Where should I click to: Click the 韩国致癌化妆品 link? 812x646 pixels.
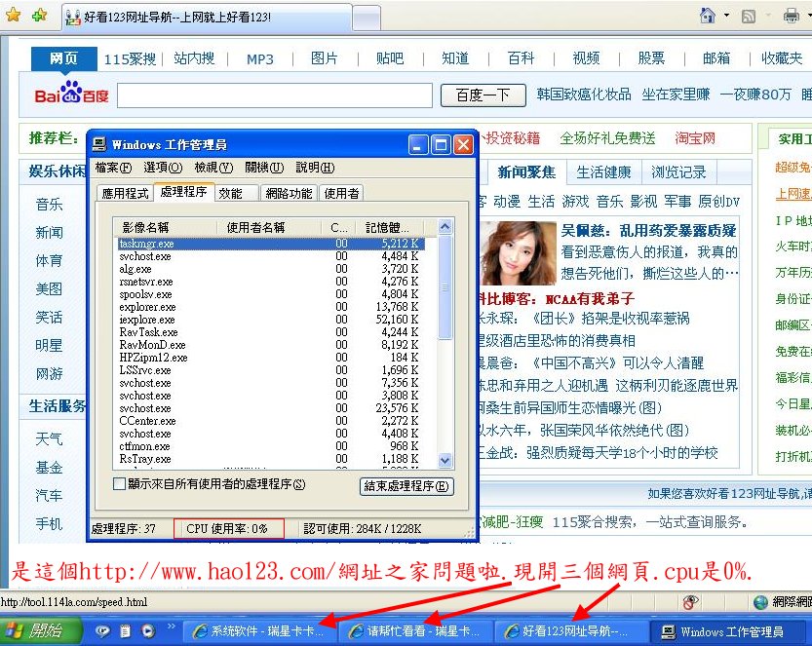pyautogui.click(x=584, y=95)
